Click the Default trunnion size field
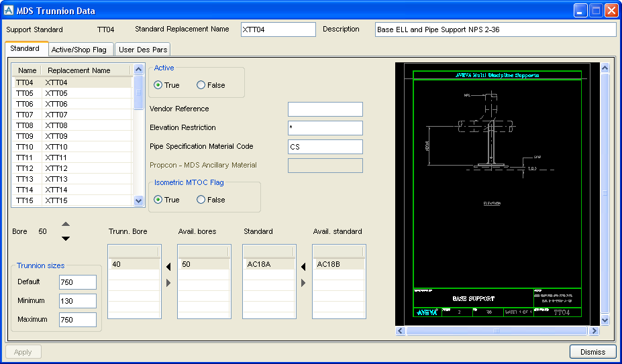Viewport: 622px width, 364px height. pos(78,282)
